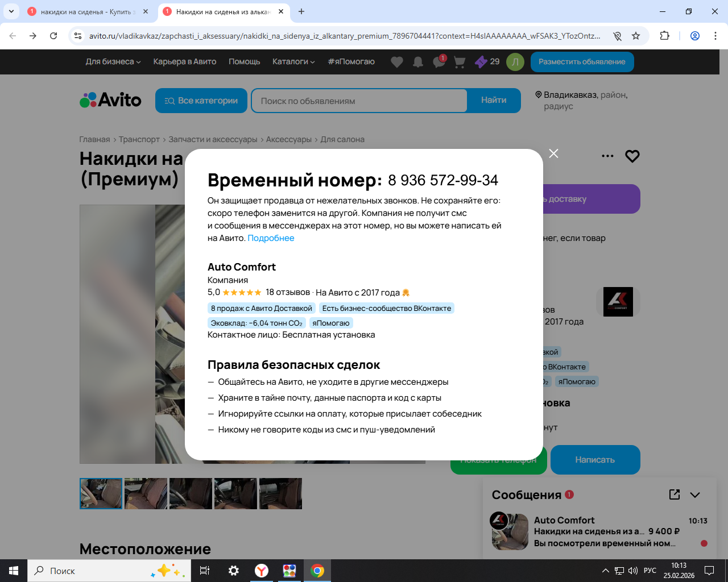Close the temporary number popup

pos(553,153)
